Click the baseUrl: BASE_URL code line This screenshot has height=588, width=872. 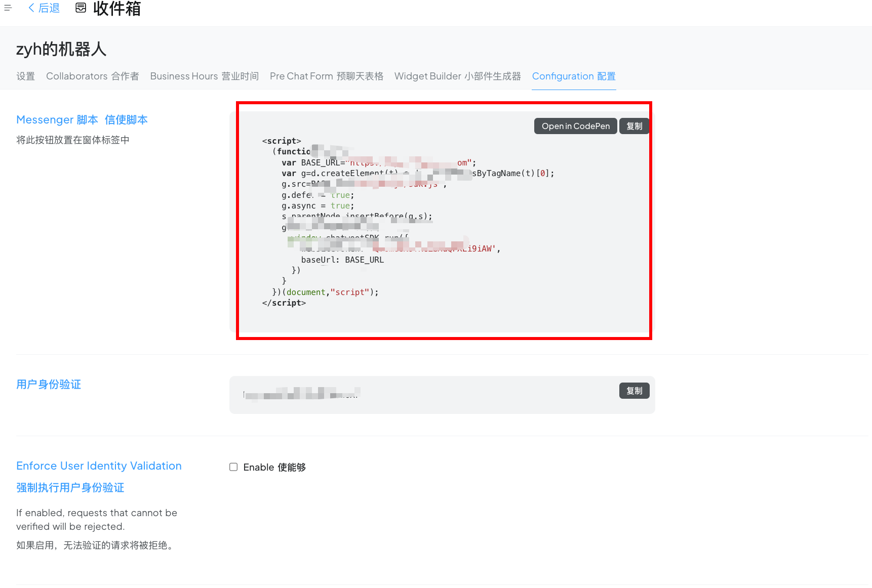(x=342, y=260)
